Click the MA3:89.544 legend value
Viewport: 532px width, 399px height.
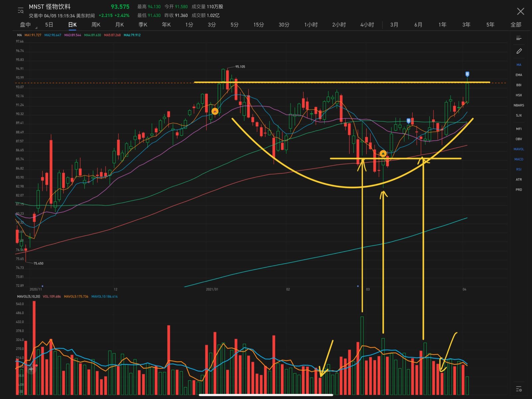pyautogui.click(x=72, y=35)
